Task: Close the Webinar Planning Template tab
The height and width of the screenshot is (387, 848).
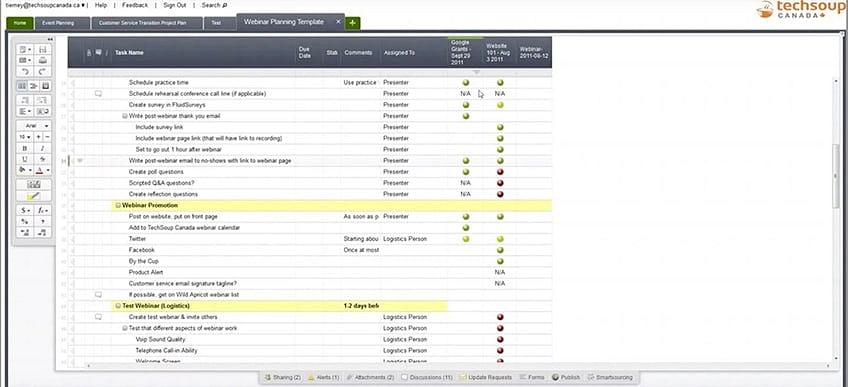Action: coord(338,22)
